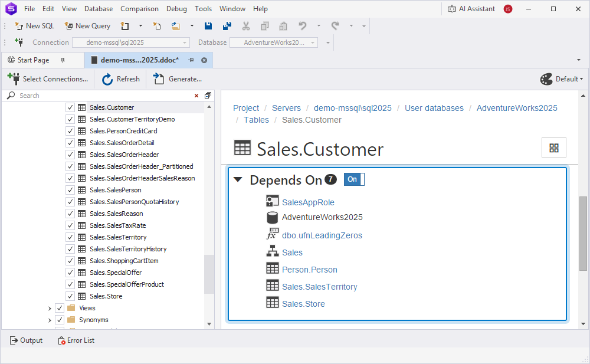Screen dimensions: 590x364
Task: Click the Save icon in the toolbar
Action: [208, 26]
